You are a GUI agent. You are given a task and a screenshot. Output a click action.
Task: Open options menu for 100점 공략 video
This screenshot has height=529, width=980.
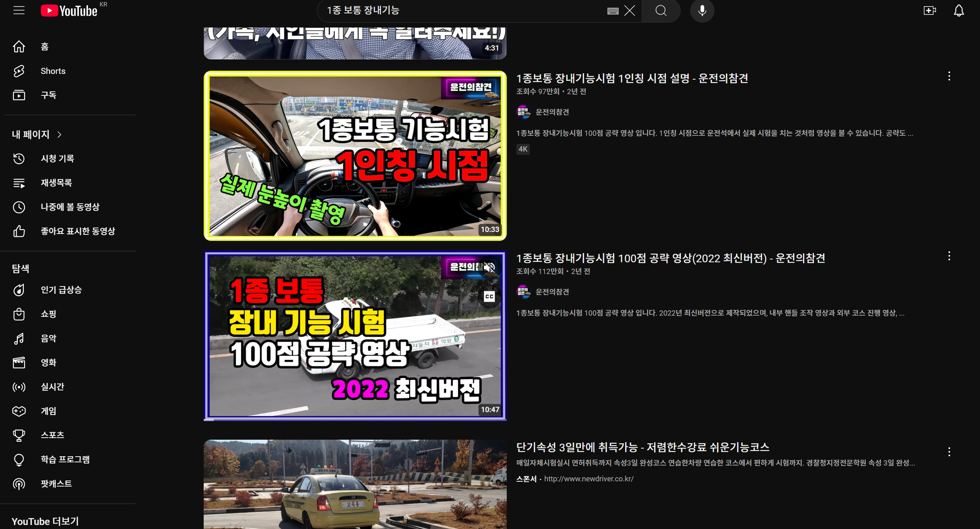tap(949, 256)
